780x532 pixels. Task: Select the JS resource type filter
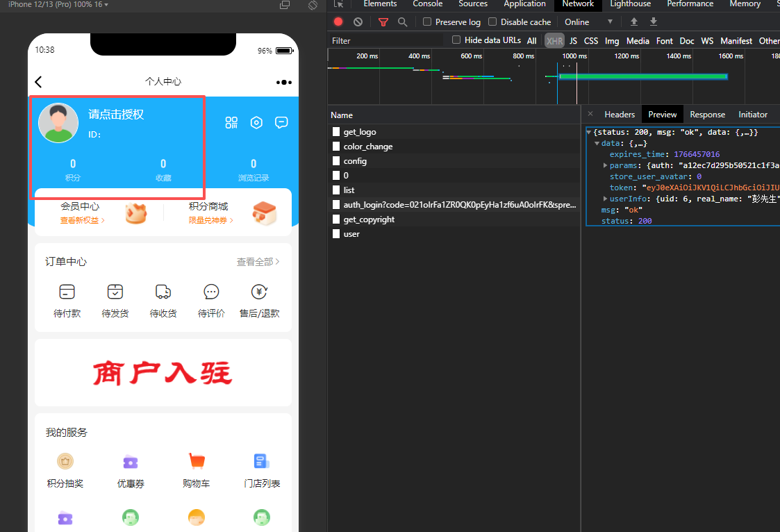click(573, 41)
